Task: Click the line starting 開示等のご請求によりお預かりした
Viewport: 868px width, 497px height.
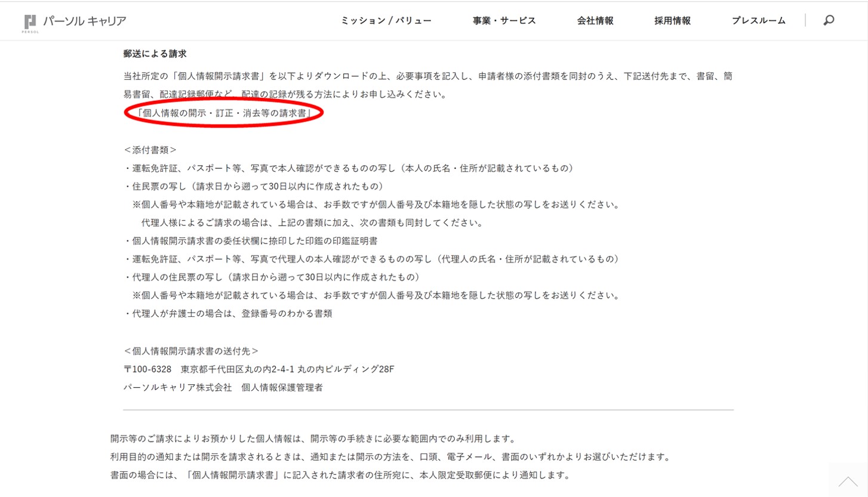Action: tap(313, 439)
